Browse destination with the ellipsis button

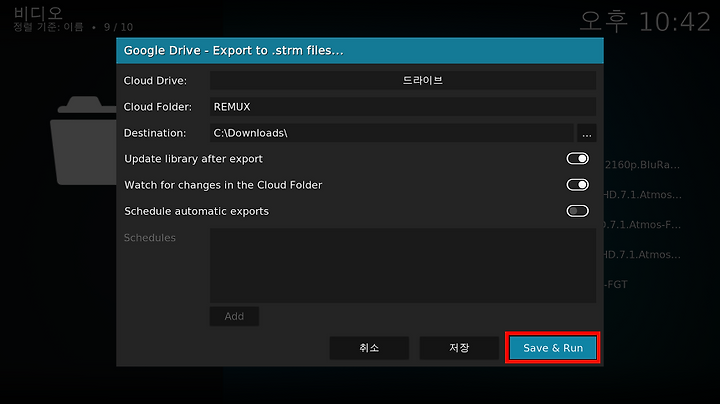[x=586, y=133]
